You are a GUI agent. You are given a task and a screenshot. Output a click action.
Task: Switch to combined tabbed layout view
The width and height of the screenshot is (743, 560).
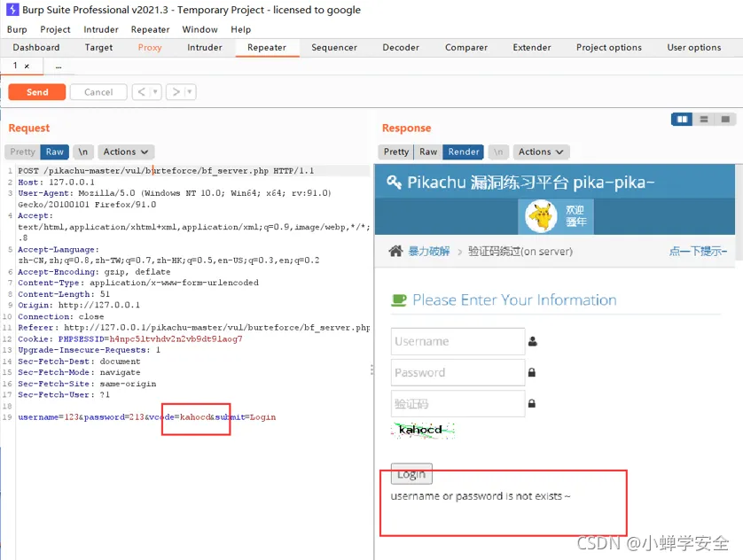(725, 120)
